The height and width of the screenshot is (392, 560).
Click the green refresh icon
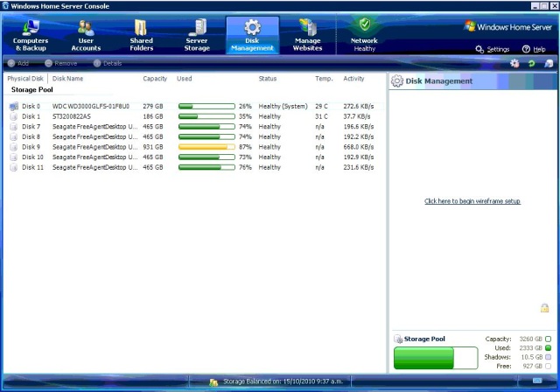(531, 63)
